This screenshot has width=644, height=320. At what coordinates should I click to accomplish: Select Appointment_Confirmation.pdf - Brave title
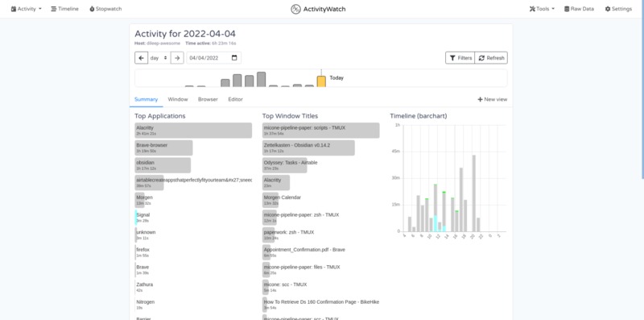tap(304, 252)
